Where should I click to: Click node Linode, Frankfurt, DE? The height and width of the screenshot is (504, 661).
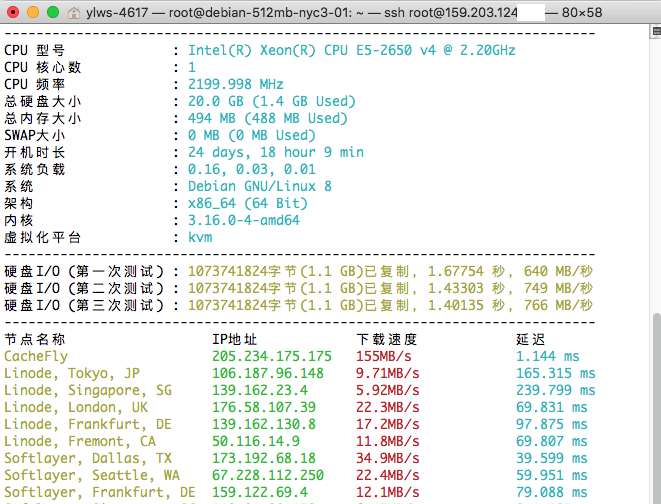[x=88, y=424]
